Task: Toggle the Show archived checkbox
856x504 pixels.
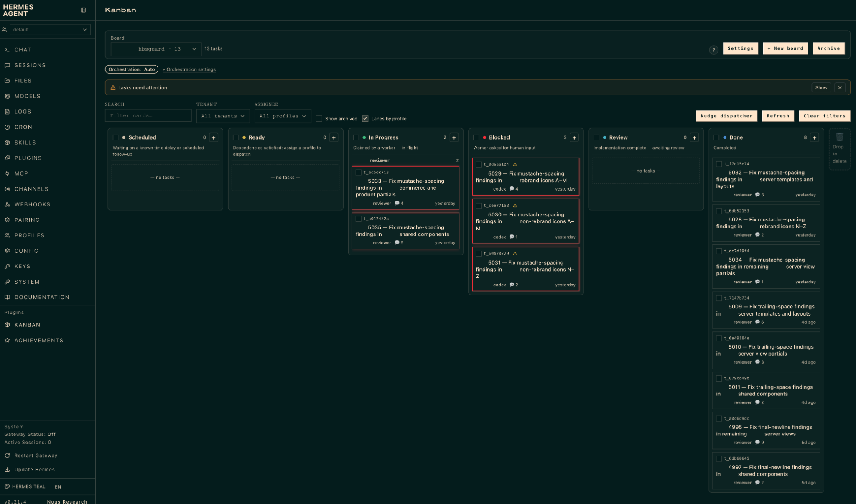Action: (x=319, y=119)
